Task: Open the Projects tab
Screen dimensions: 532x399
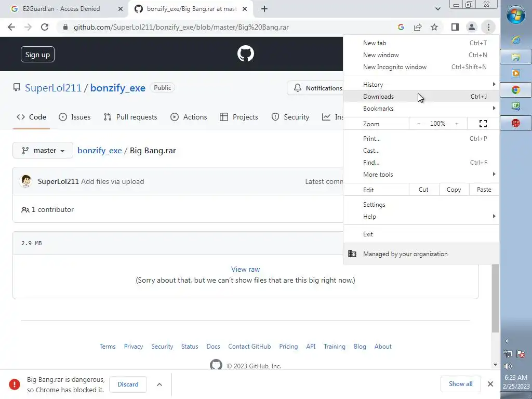Action: (x=239, y=117)
